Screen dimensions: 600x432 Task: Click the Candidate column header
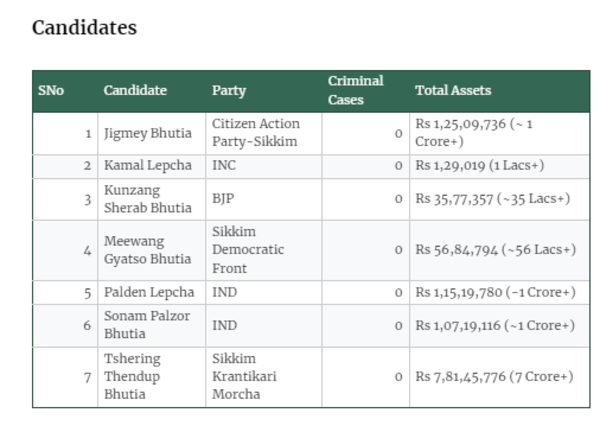135,91
